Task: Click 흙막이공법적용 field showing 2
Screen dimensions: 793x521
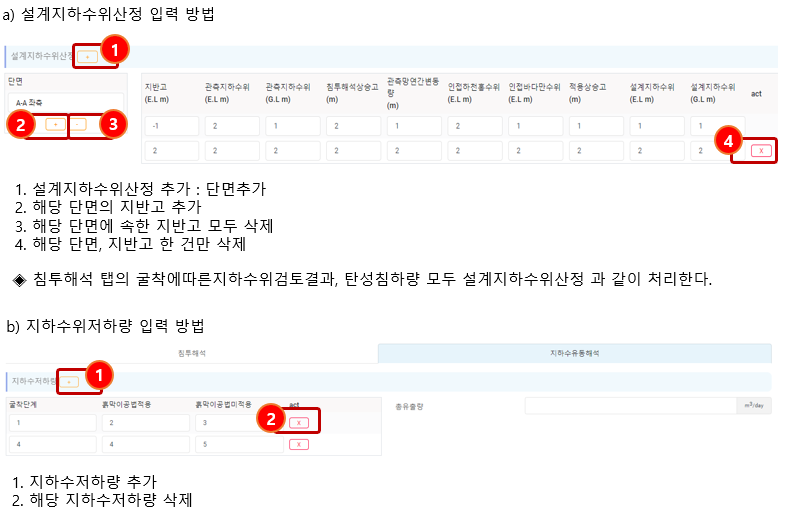Action: pos(146,423)
